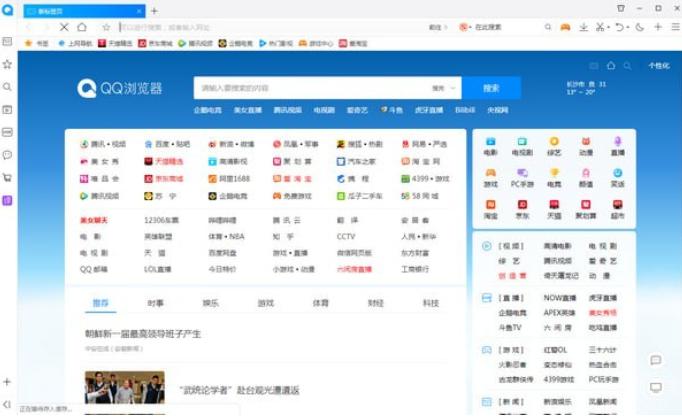Open the 腾讯视频 bookmark in bookmarks bar
Screen dimensions: 682x417
click(196, 43)
